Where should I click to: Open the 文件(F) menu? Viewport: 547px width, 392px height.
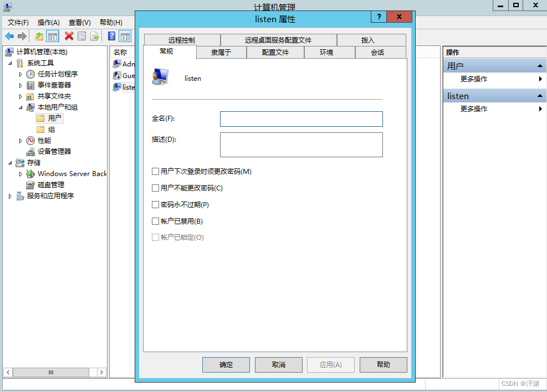[18, 23]
